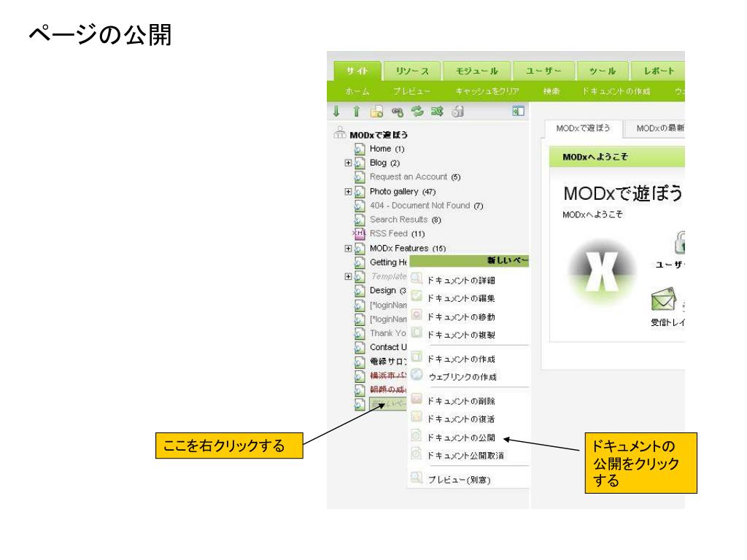This screenshot has width=747, height=560.
Task: Select MODx Features (15) in the tree
Action: click(408, 249)
